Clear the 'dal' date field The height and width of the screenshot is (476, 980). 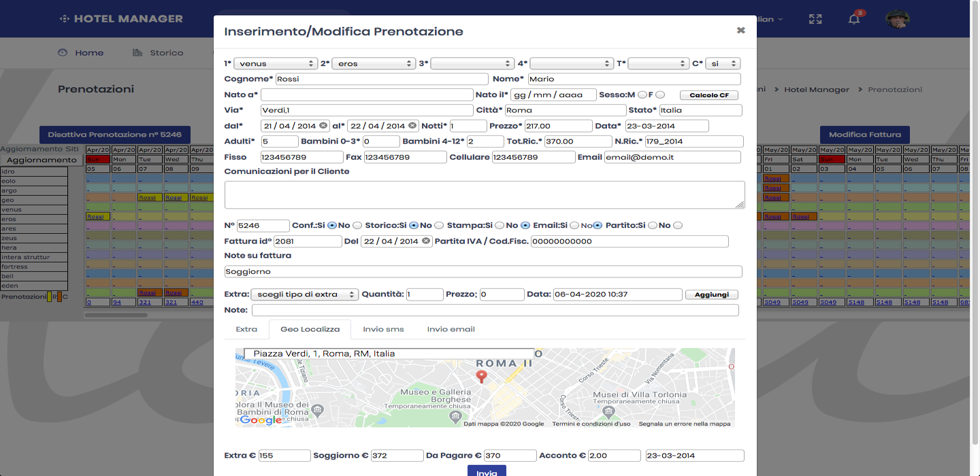(323, 126)
